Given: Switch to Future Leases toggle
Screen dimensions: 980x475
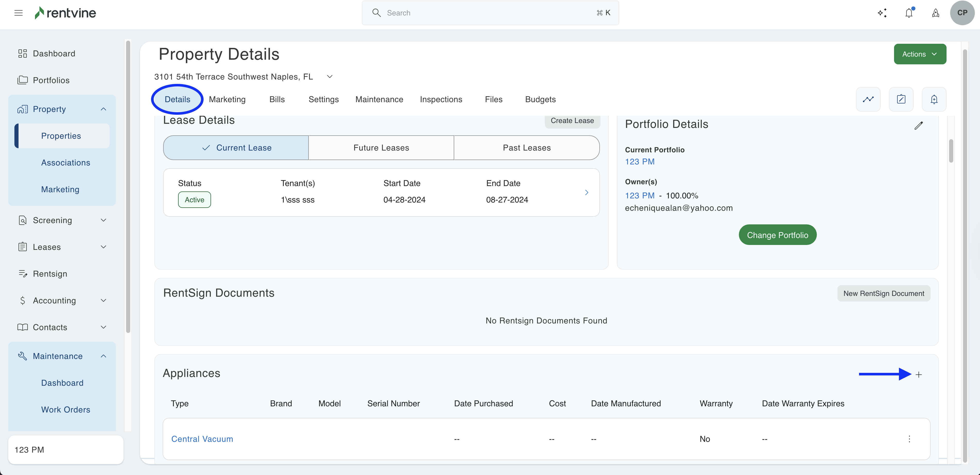Looking at the screenshot, I should coord(381,147).
